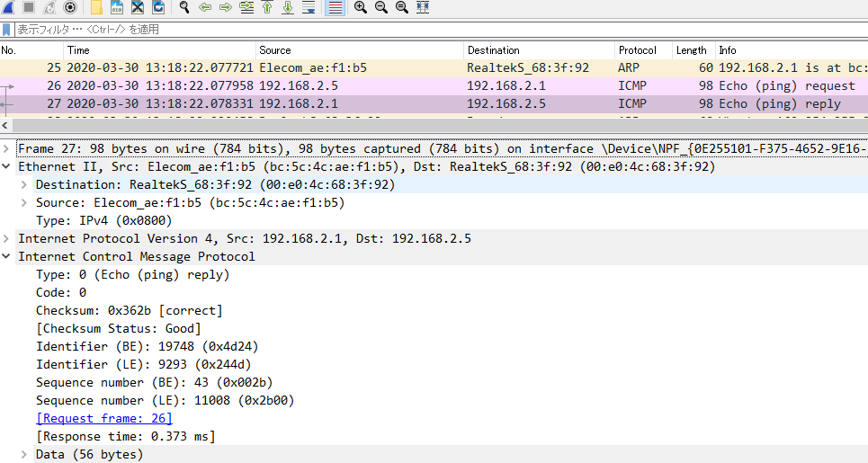Click the open capture file folder icon
Screen dimensions: 868x463
coord(96,7)
